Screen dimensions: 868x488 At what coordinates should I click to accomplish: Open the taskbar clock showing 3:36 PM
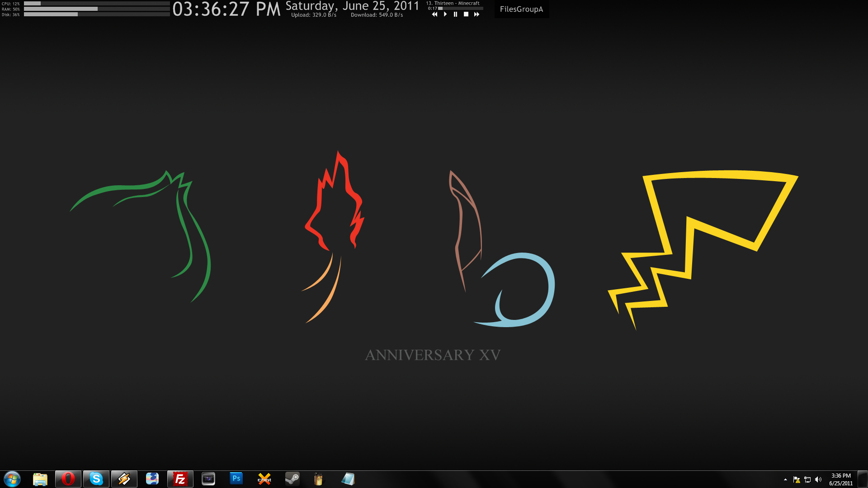[x=841, y=479]
